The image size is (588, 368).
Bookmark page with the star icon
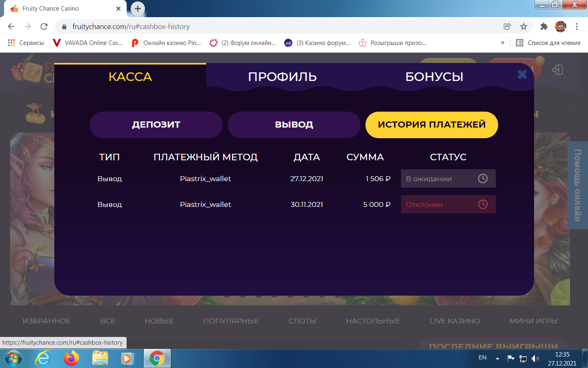pyautogui.click(x=523, y=27)
